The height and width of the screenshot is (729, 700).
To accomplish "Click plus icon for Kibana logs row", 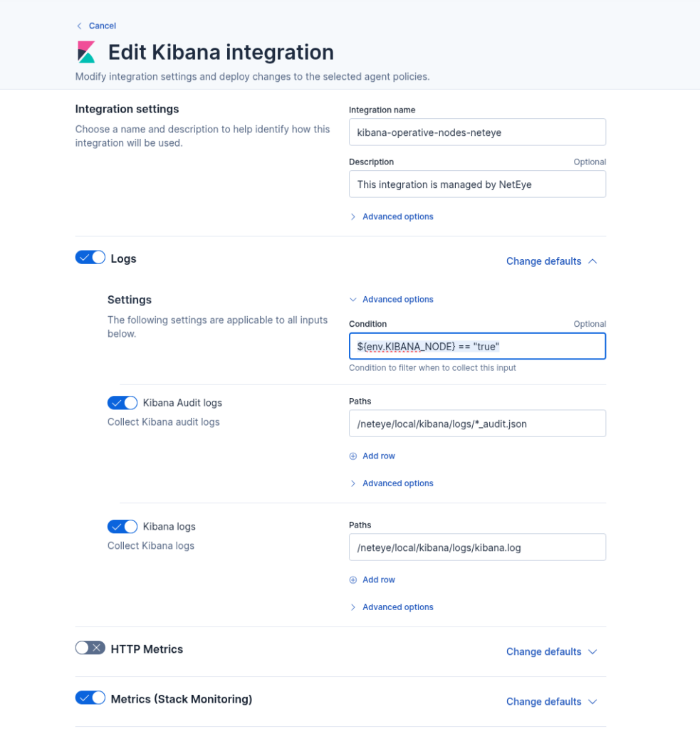I will [x=353, y=580].
